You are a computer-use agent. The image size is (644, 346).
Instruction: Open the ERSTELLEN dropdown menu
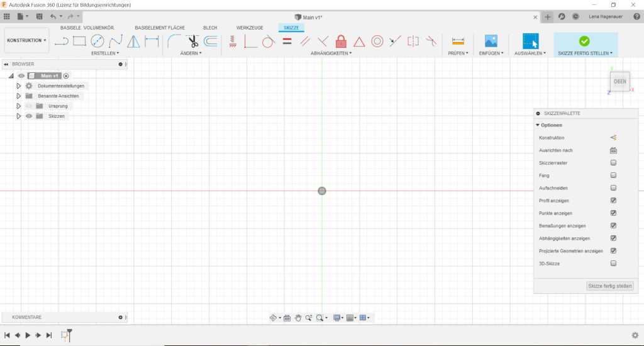click(105, 53)
